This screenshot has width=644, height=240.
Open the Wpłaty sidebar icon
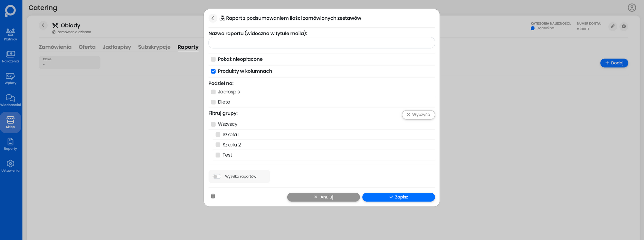(10, 78)
